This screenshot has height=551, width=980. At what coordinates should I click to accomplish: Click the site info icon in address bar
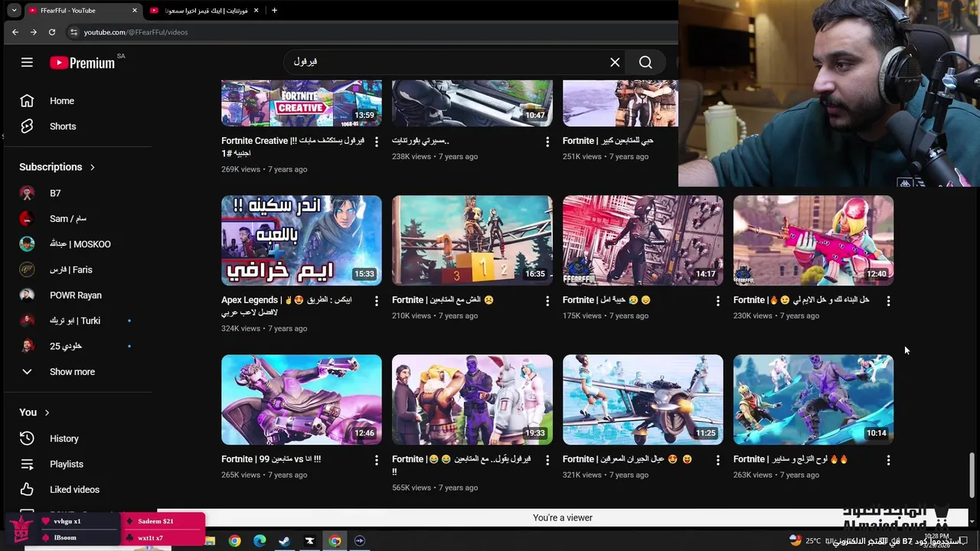pos(73,32)
